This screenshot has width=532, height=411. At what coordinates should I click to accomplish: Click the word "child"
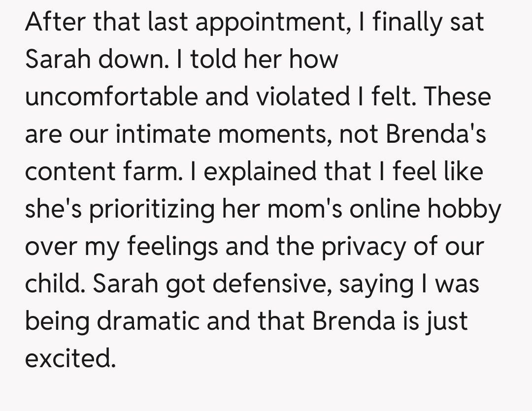pyautogui.click(x=54, y=284)
